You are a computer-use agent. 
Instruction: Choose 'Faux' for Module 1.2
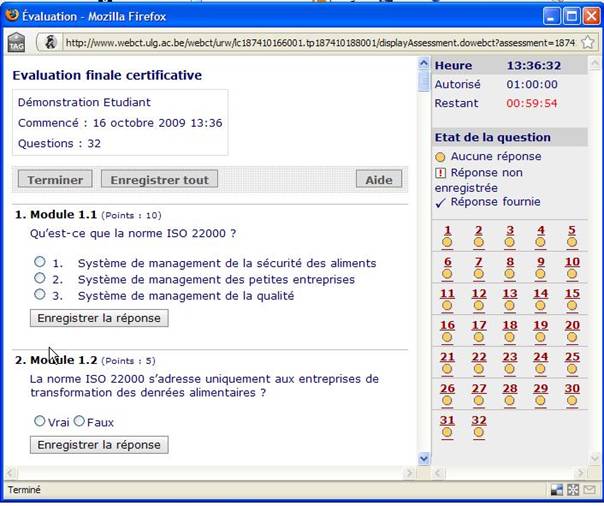point(79,421)
